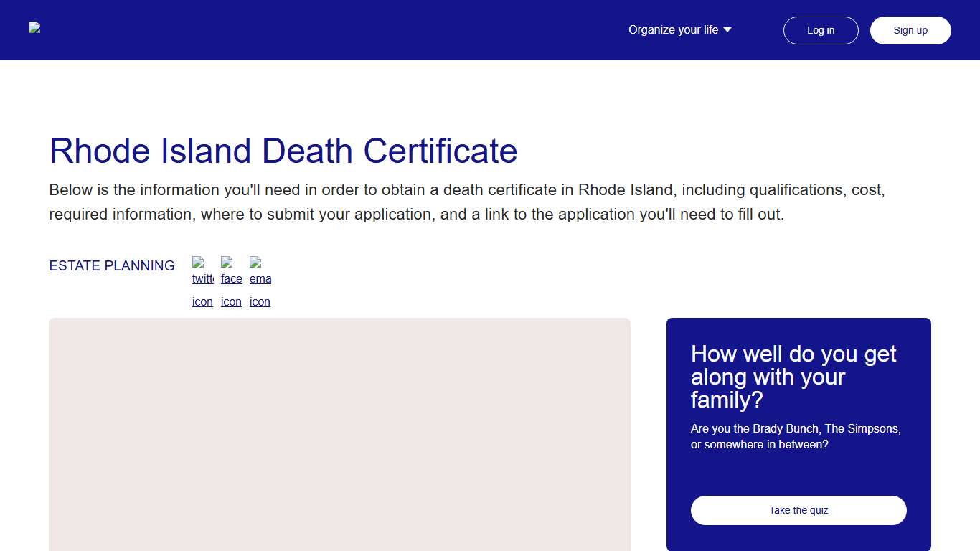Click the 'icon' link under Twitter image
The height and width of the screenshot is (551, 980).
tap(202, 301)
